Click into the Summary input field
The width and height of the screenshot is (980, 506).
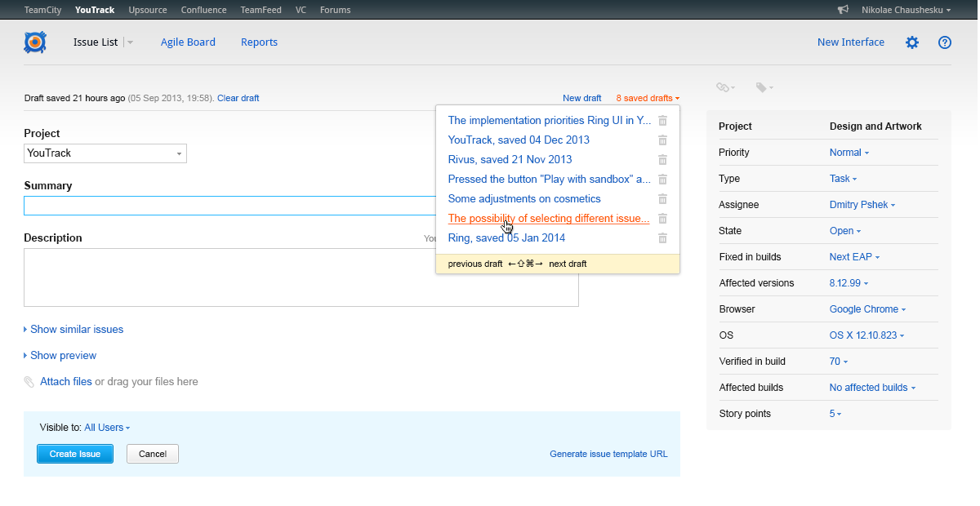pos(230,206)
